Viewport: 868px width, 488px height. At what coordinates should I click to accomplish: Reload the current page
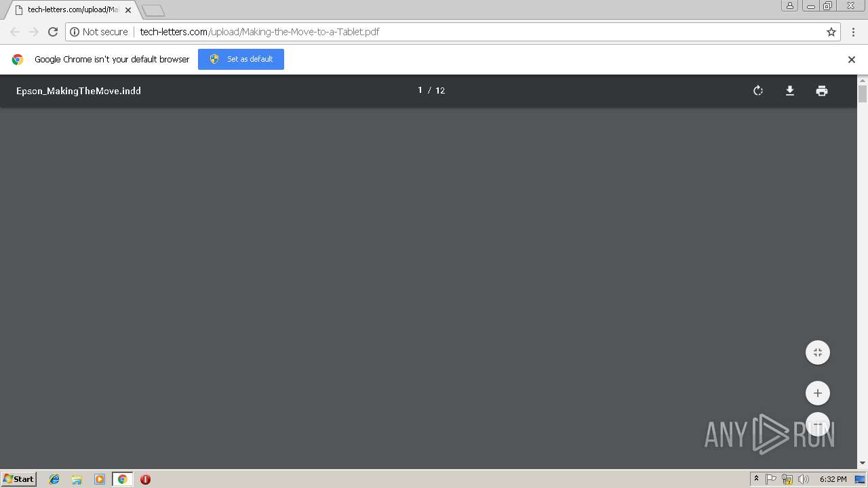tap(53, 32)
